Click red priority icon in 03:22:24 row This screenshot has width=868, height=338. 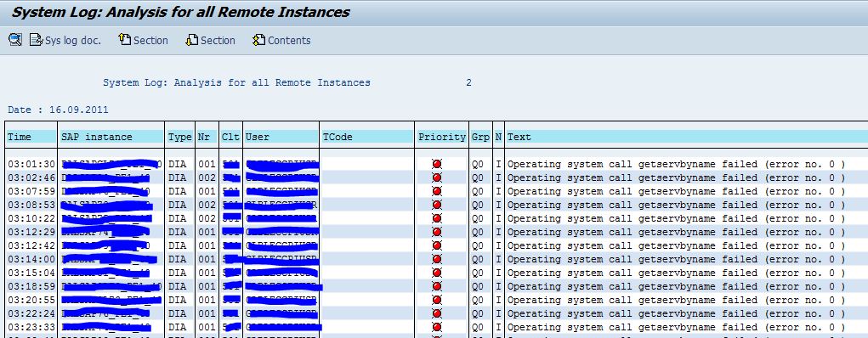point(437,313)
